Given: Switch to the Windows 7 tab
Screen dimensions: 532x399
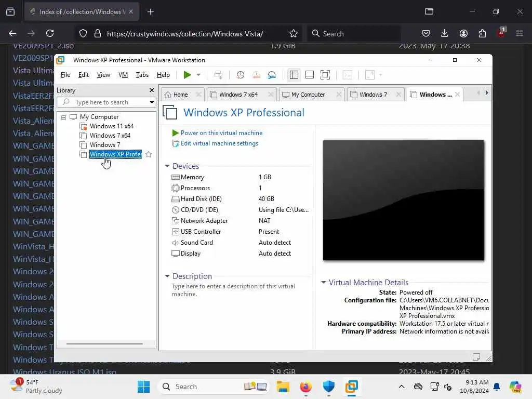Looking at the screenshot, I should [373, 95].
